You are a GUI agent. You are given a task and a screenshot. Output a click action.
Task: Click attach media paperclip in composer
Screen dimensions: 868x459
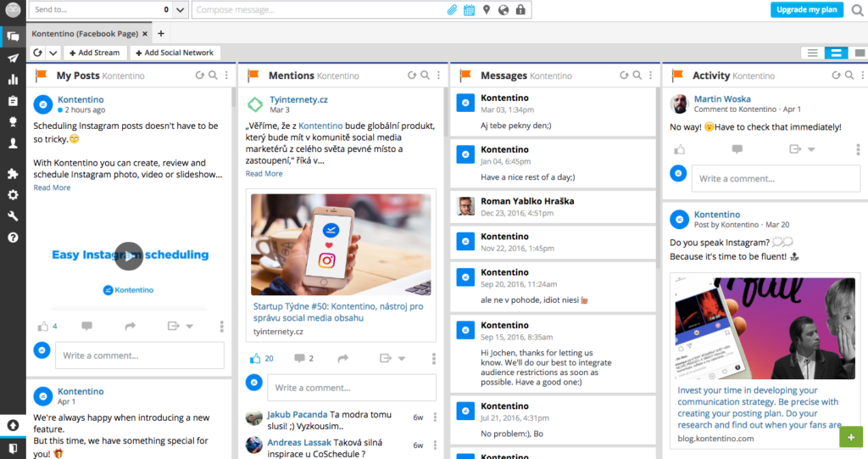453,9
